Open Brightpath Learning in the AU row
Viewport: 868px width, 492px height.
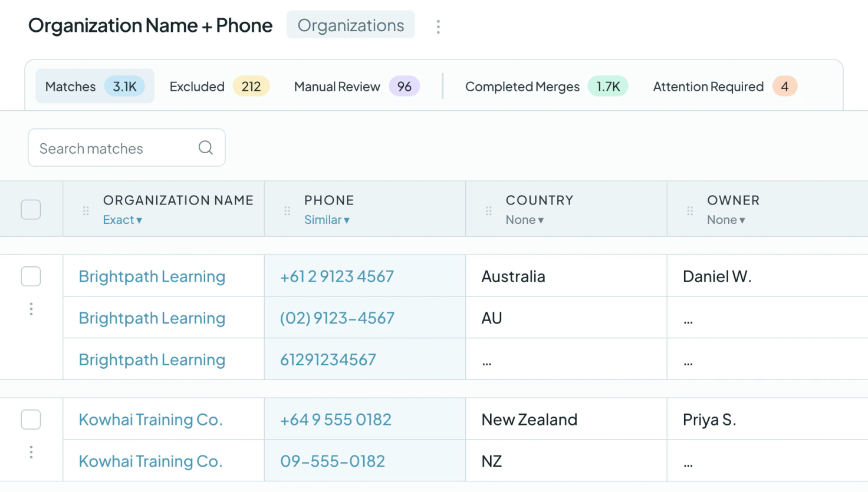point(152,318)
